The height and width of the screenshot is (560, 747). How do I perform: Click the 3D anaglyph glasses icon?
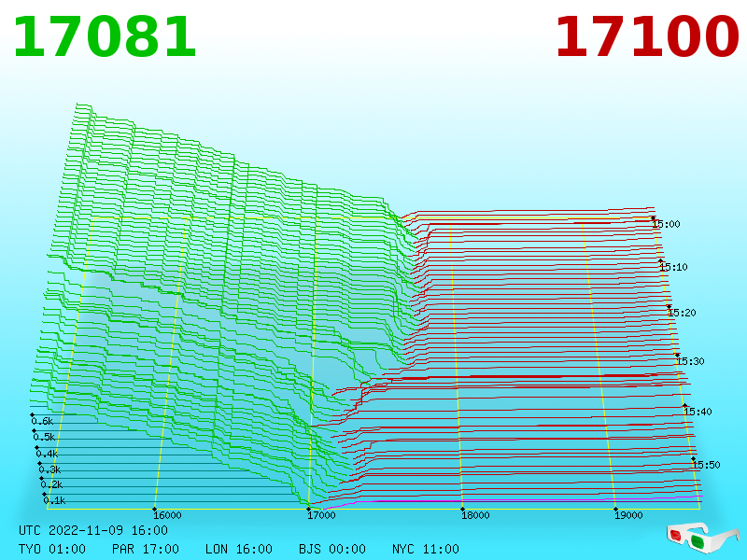702,538
